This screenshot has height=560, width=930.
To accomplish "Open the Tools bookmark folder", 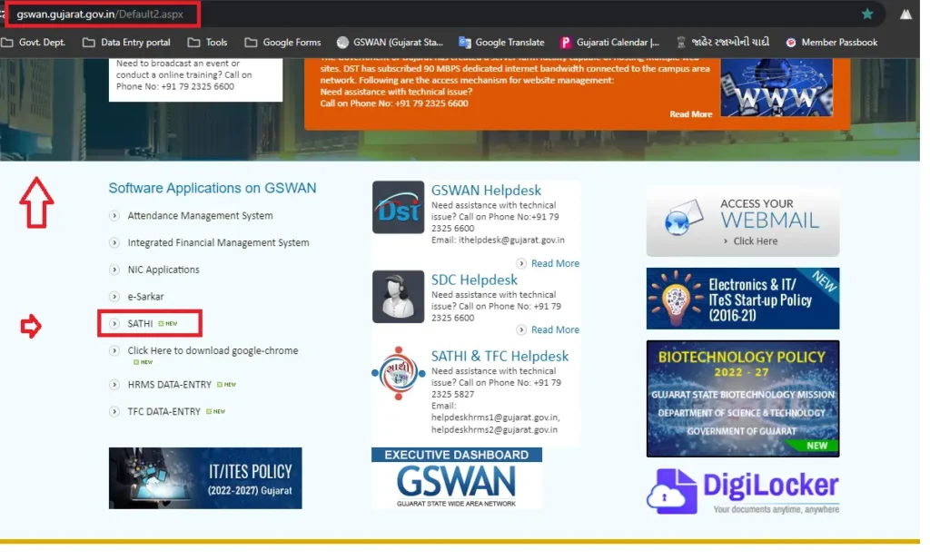I will 208,42.
